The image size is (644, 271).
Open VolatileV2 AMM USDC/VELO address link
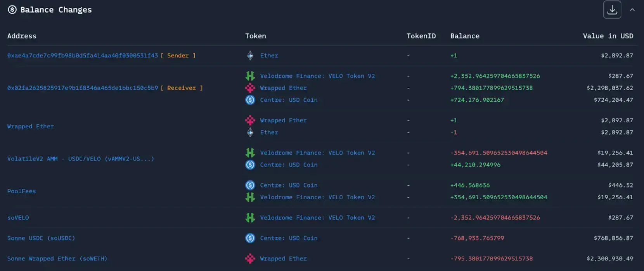(x=80, y=159)
